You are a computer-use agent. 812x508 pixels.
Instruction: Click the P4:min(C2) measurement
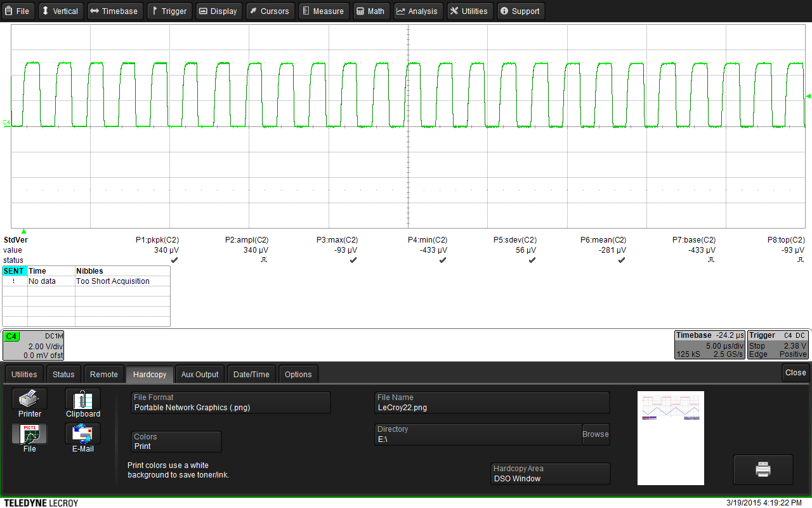click(x=428, y=240)
